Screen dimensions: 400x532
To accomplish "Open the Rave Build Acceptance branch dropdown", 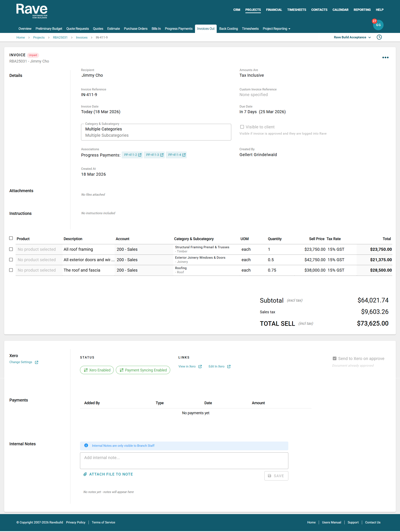I will (352, 37).
